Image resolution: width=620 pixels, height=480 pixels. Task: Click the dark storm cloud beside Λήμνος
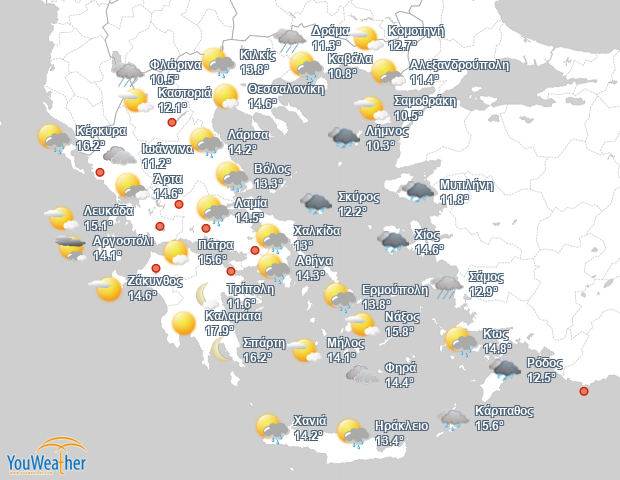344,138
